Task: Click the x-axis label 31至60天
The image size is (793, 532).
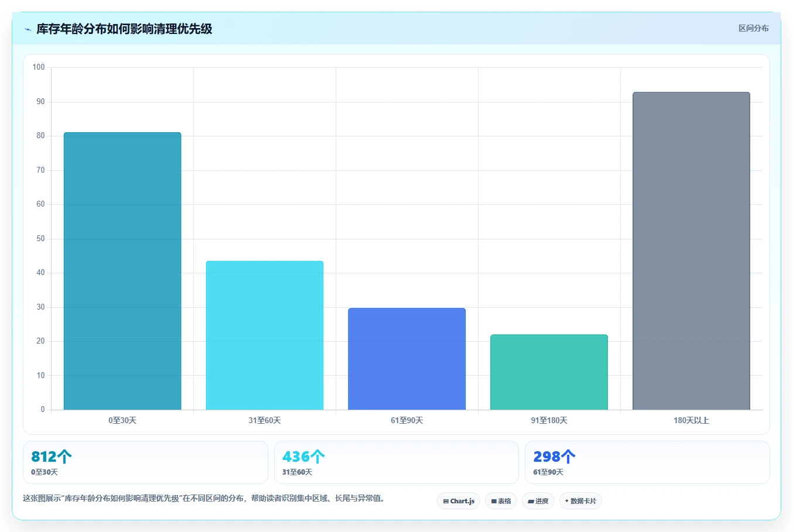Action: coord(265,420)
